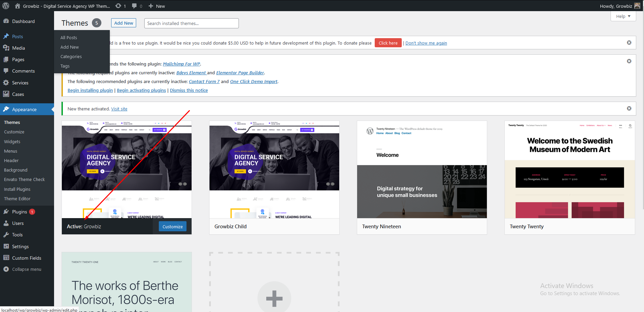Click the Media icon in sidebar

coord(6,48)
